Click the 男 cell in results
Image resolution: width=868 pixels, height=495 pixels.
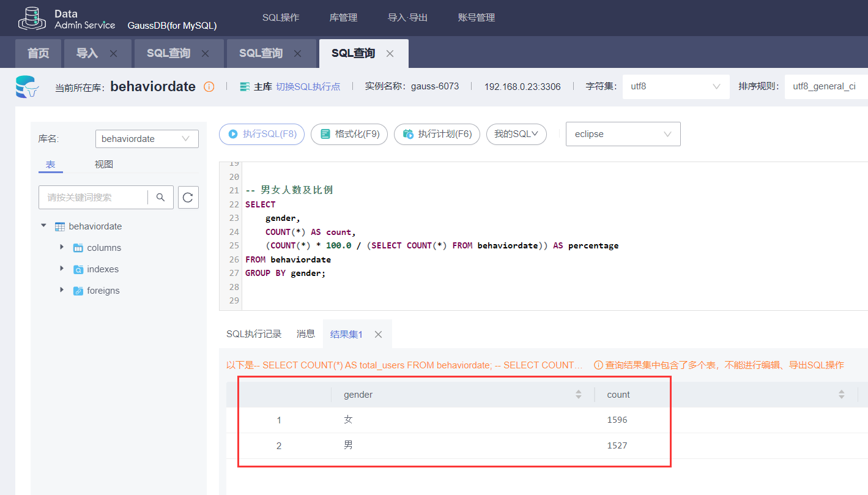tap(348, 445)
